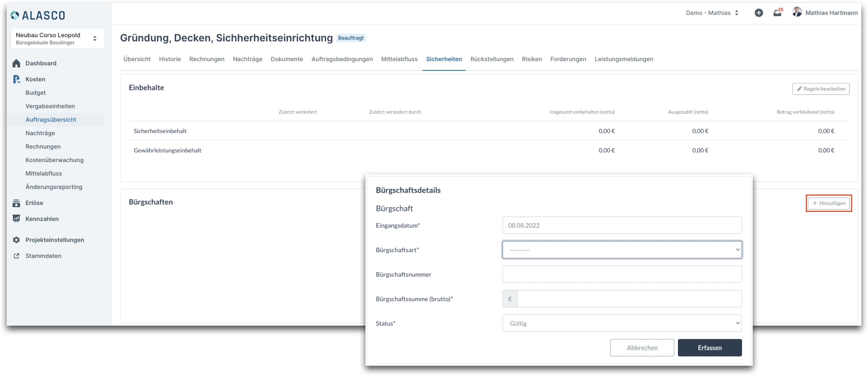Click the Beauftragt status badge
The width and height of the screenshot is (868, 376).
pyautogui.click(x=351, y=38)
